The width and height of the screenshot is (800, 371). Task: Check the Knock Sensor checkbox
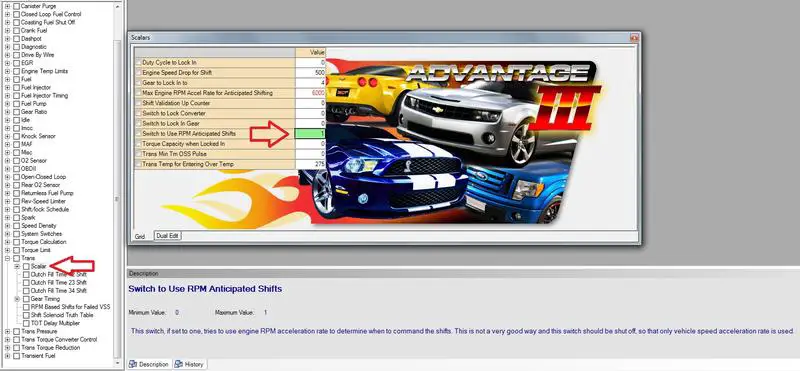pyautogui.click(x=16, y=136)
